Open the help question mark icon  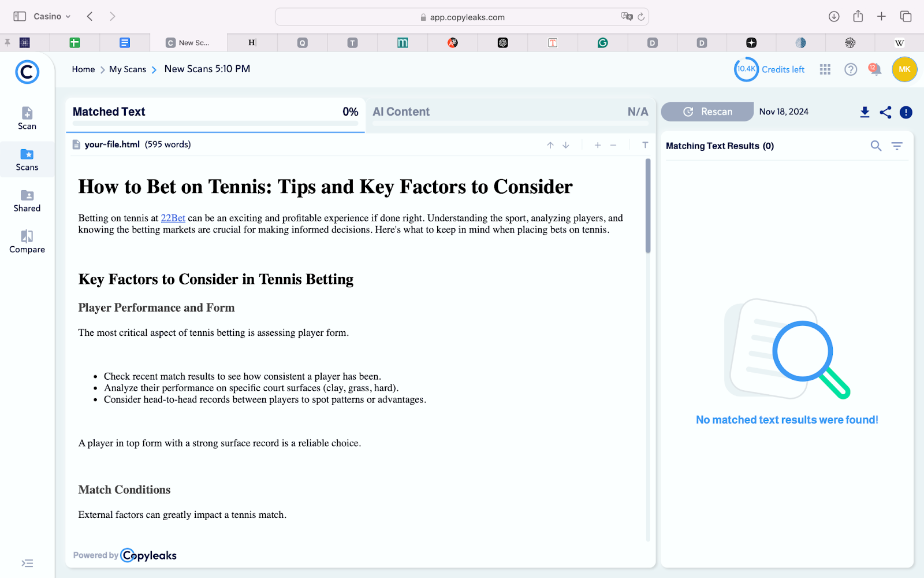(851, 69)
